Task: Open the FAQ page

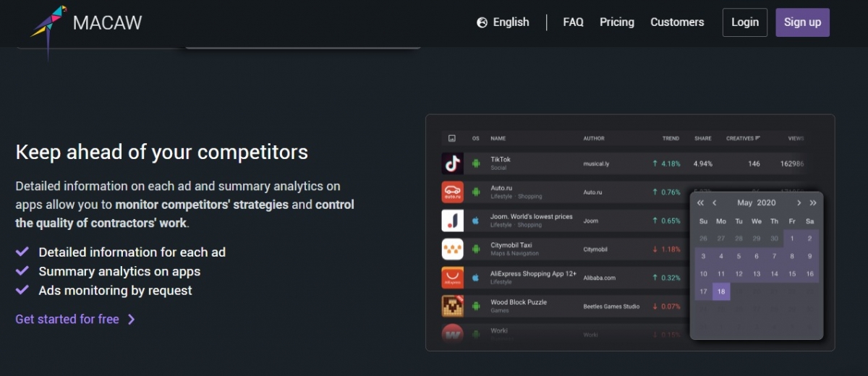Action: coord(573,22)
